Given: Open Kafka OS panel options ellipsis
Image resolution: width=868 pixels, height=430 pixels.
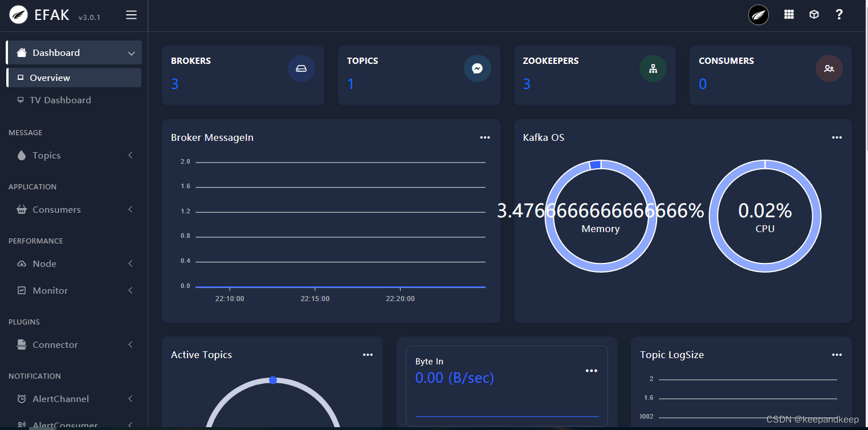Looking at the screenshot, I should click(837, 137).
